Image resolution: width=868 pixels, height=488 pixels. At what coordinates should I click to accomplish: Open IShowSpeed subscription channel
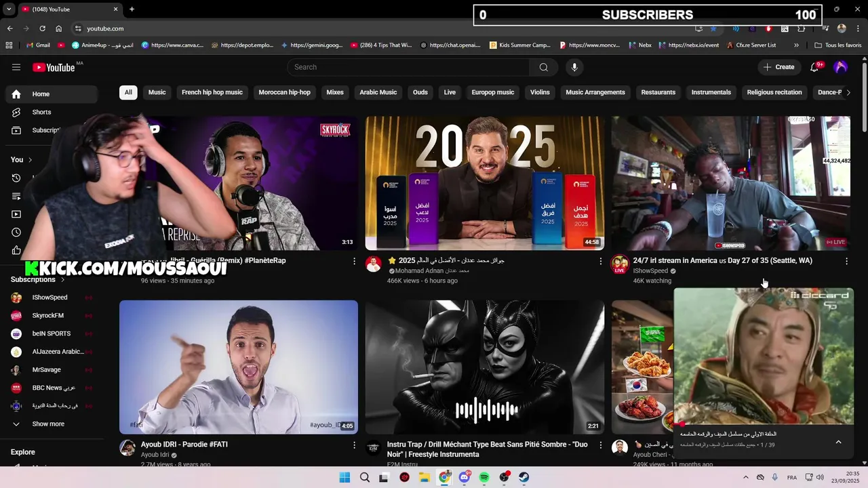click(50, 298)
